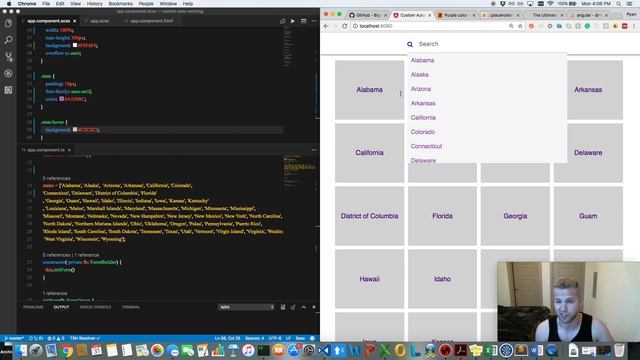
Task: Open the PROBLEMS panel tab
Action: 33,307
